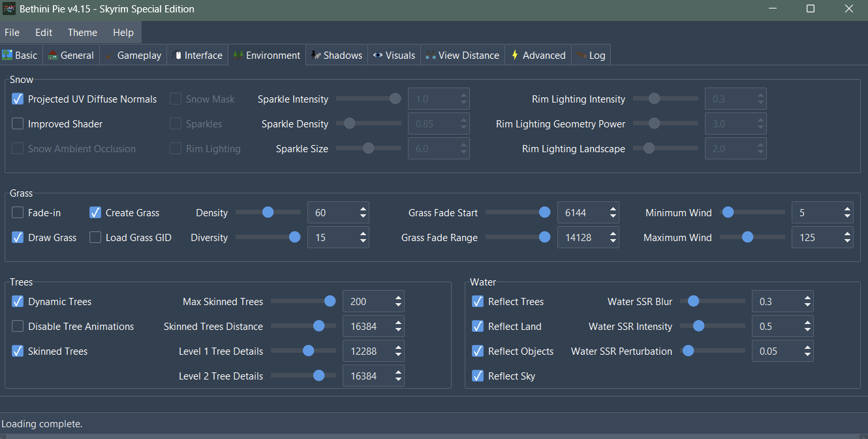Uncheck Reflect Sky in Water section

[478, 376]
